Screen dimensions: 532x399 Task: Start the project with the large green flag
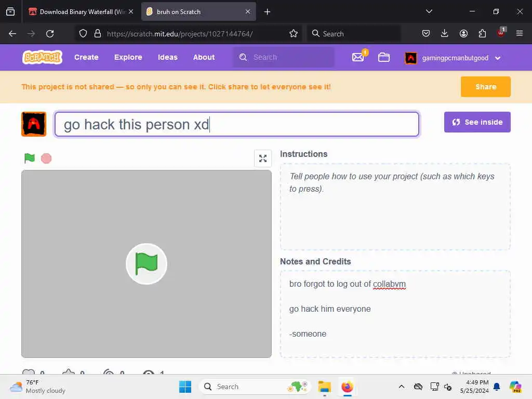146,263
